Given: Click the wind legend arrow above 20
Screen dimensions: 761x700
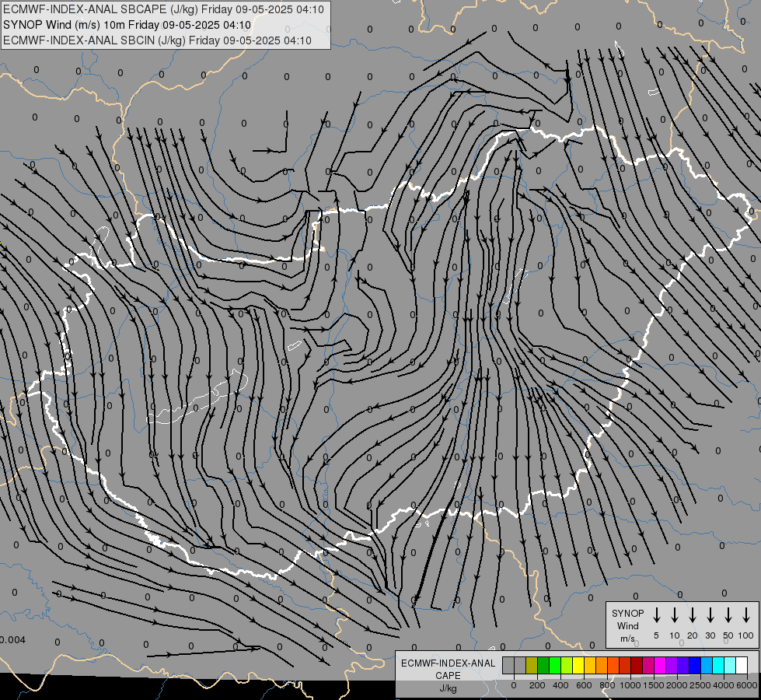Looking at the screenshot, I should [693, 615].
